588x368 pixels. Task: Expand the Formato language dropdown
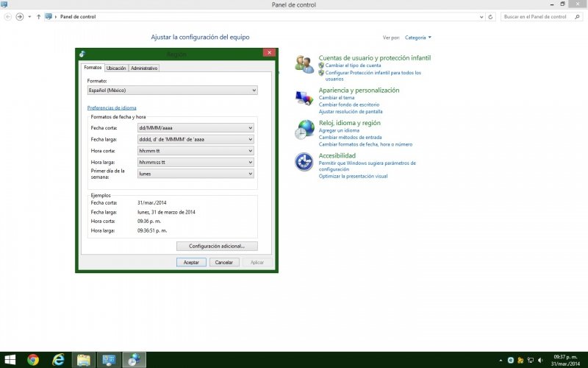[x=172, y=90]
